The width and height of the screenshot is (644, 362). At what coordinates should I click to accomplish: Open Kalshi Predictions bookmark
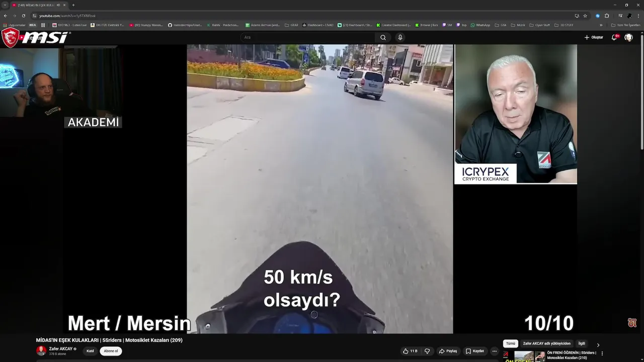[x=223, y=25]
